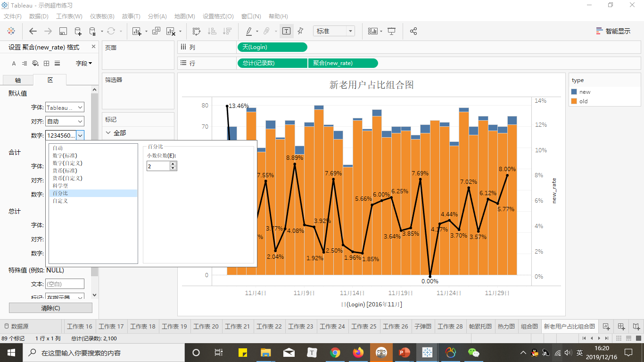Screen dimensions: 644x362
Task: Switch to the 轴 tab
Action: (x=18, y=80)
